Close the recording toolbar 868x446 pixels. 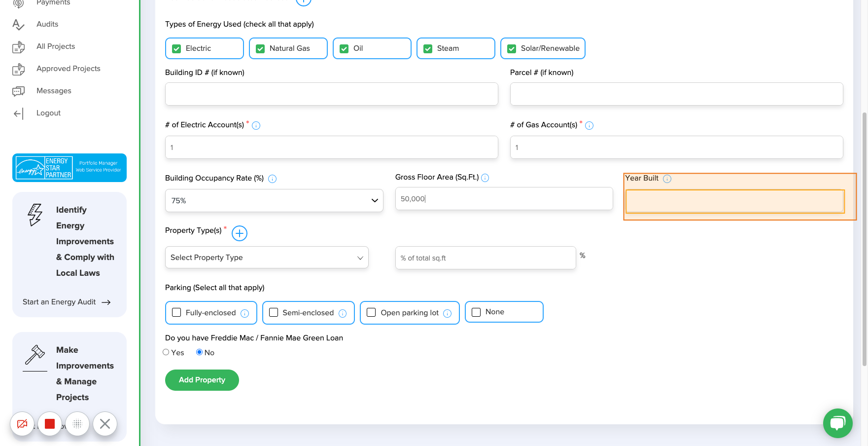click(105, 424)
